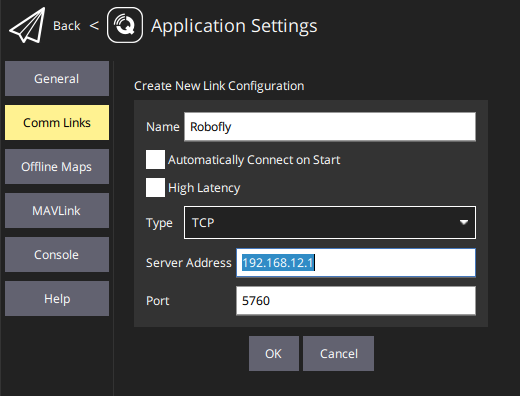Viewport: 520px width, 396px height.
Task: Click the Name field containing Robofly
Action: 330,127
